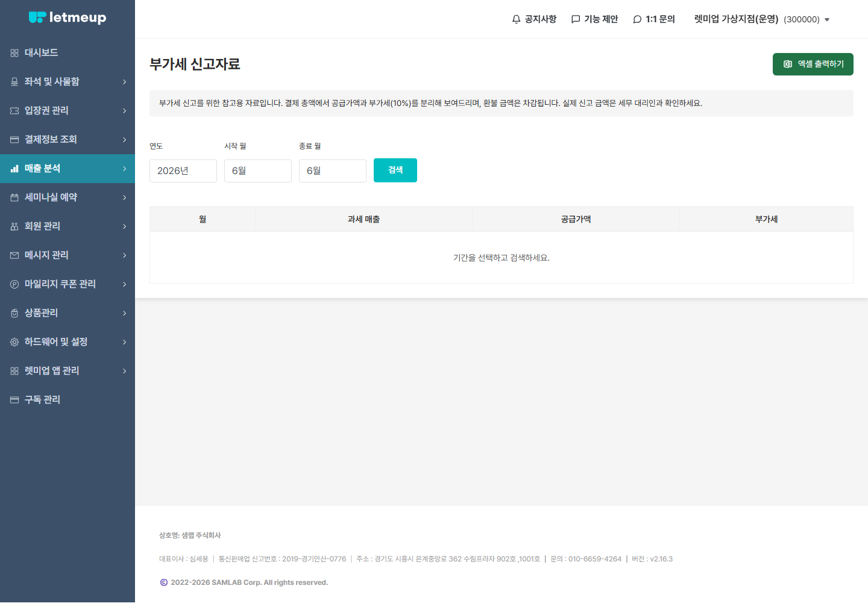Click the 공급가액 column header
Viewport: 868px width, 612px height.
[x=576, y=219]
